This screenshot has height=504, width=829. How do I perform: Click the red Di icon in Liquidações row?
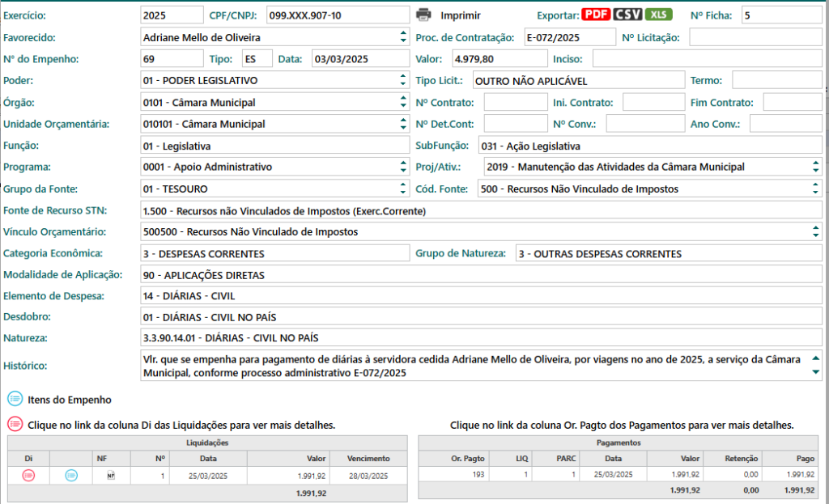click(x=28, y=476)
